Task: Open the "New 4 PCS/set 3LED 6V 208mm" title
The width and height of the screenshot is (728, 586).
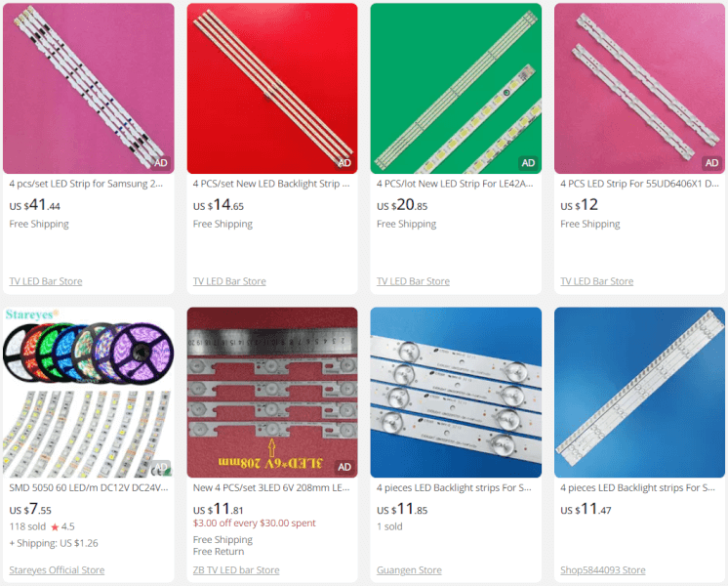Action: [x=271, y=487]
